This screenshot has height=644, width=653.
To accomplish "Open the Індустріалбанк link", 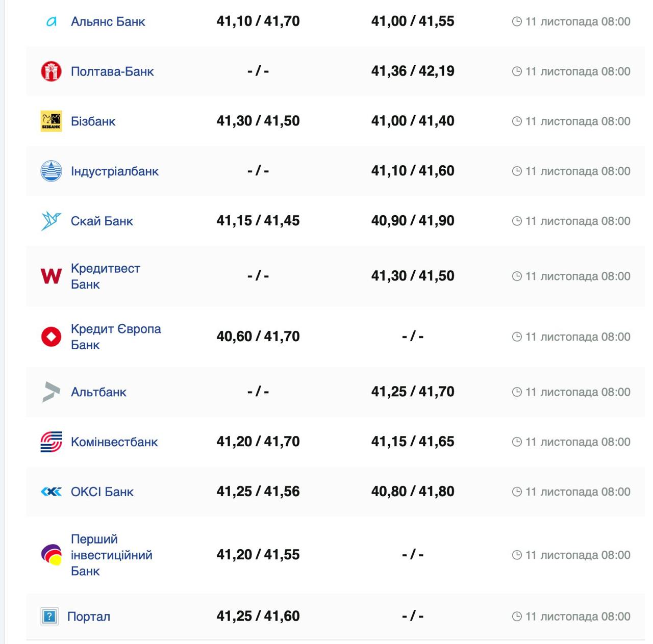I will 115,171.
